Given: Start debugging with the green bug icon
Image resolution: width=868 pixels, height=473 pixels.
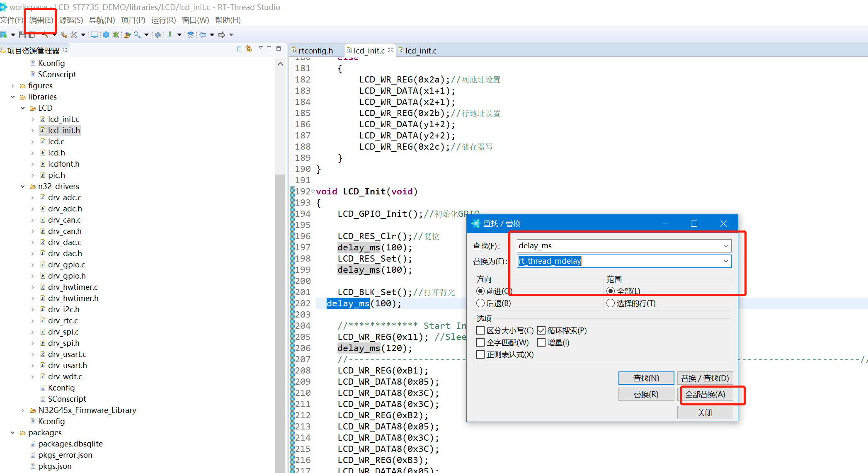Looking at the screenshot, I should pos(116,35).
